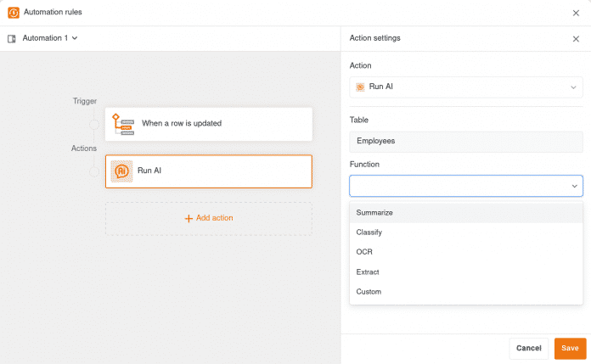Close the Automation rules dialog
The width and height of the screenshot is (591, 364).
coord(577,13)
